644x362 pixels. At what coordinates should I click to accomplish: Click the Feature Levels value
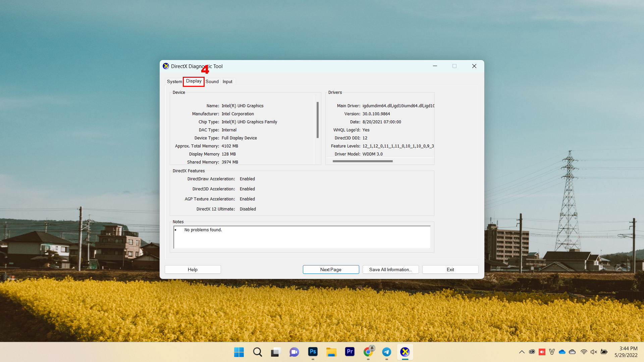(398, 146)
